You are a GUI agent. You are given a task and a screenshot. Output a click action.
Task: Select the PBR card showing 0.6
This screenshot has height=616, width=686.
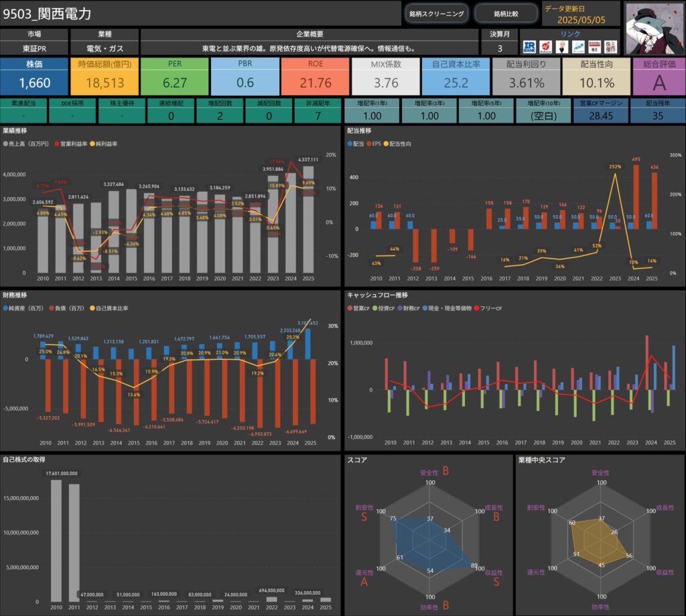(x=245, y=76)
